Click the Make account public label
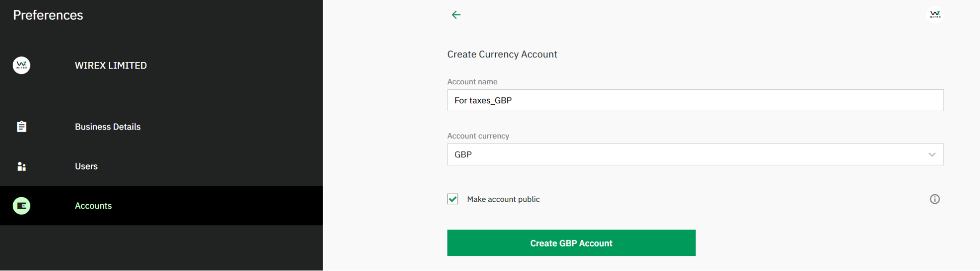 (x=503, y=199)
